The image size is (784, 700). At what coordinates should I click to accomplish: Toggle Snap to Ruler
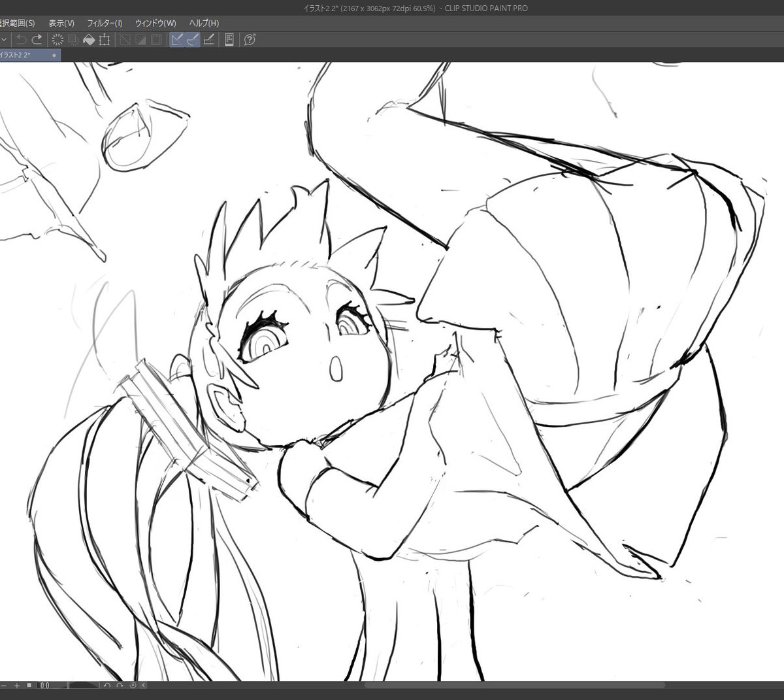tap(176, 40)
